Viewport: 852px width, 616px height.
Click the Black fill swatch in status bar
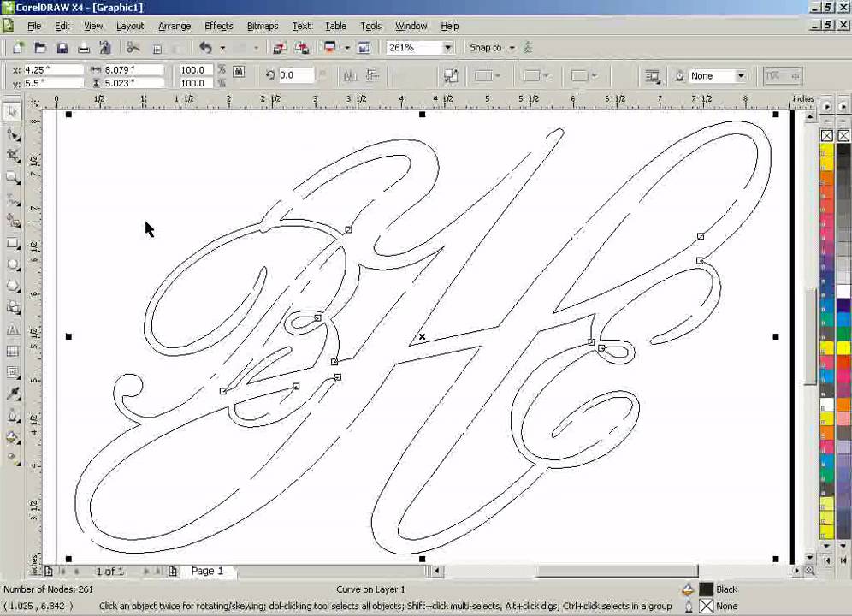click(x=706, y=589)
